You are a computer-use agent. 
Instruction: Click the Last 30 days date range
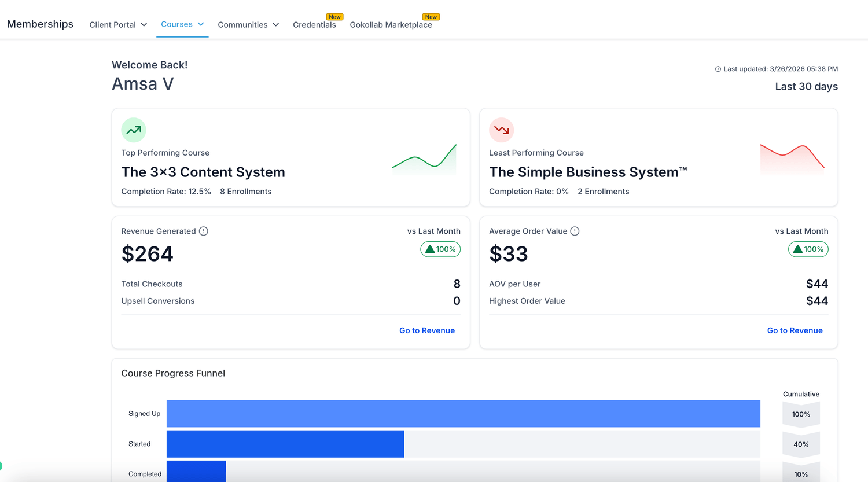pos(806,86)
